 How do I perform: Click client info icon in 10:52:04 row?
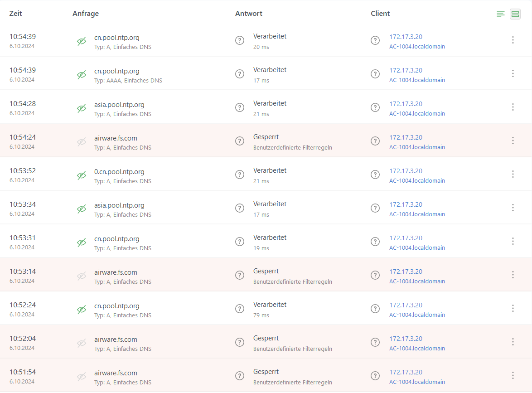[375, 342]
